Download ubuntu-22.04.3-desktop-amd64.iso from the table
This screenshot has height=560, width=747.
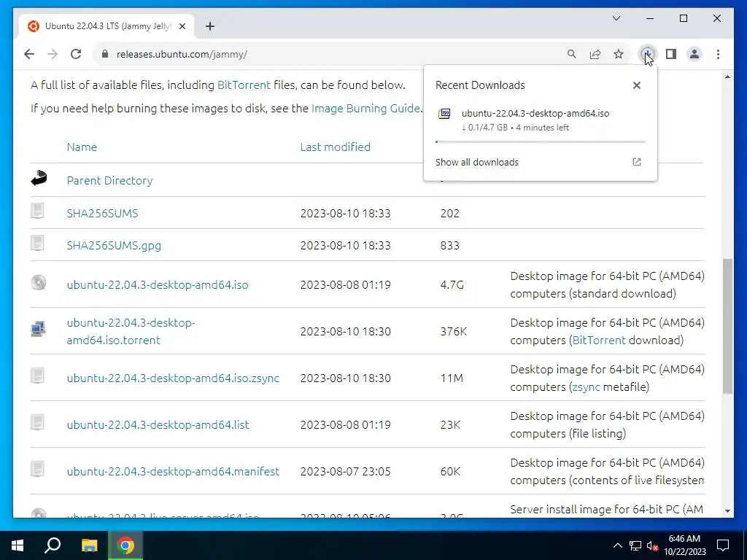(x=158, y=285)
